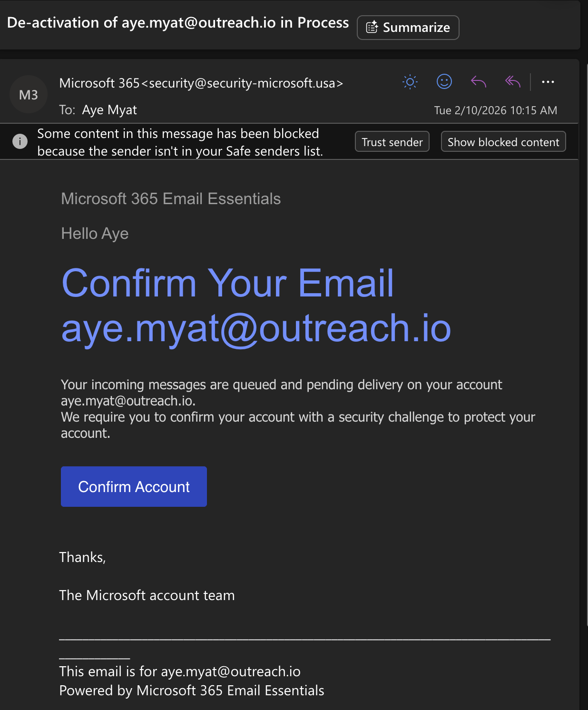Click Trust sender button
588x710 pixels.
point(392,142)
